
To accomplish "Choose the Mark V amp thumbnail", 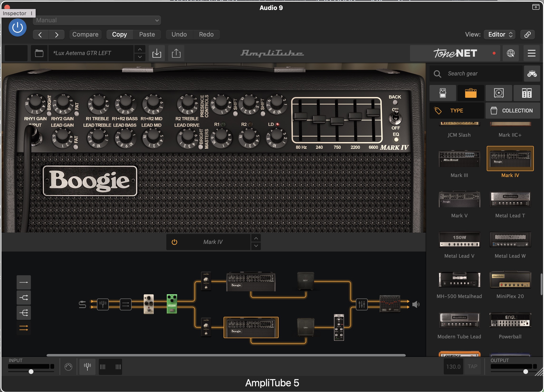I will click(459, 199).
